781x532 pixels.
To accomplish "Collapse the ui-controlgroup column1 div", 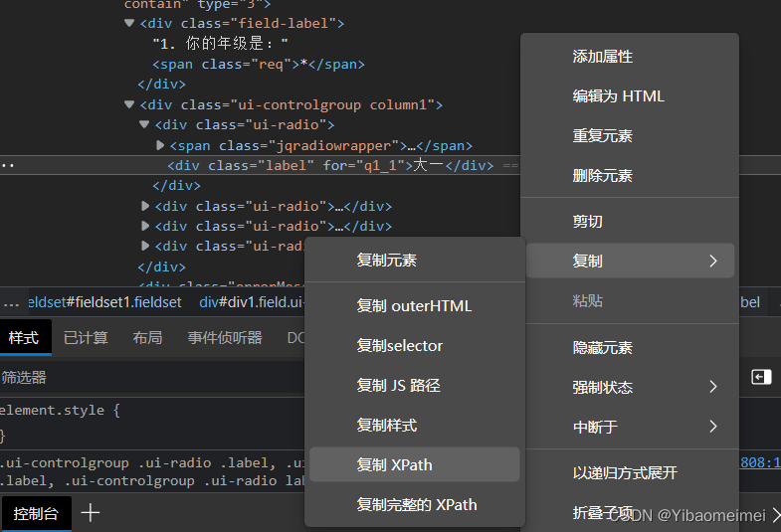I will click(x=129, y=104).
